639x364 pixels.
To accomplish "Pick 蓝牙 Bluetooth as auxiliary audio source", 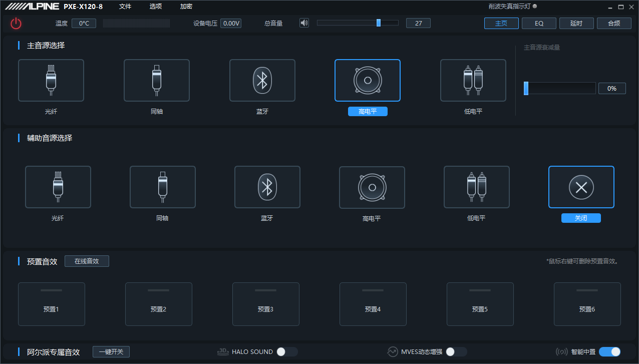I will coord(267,187).
